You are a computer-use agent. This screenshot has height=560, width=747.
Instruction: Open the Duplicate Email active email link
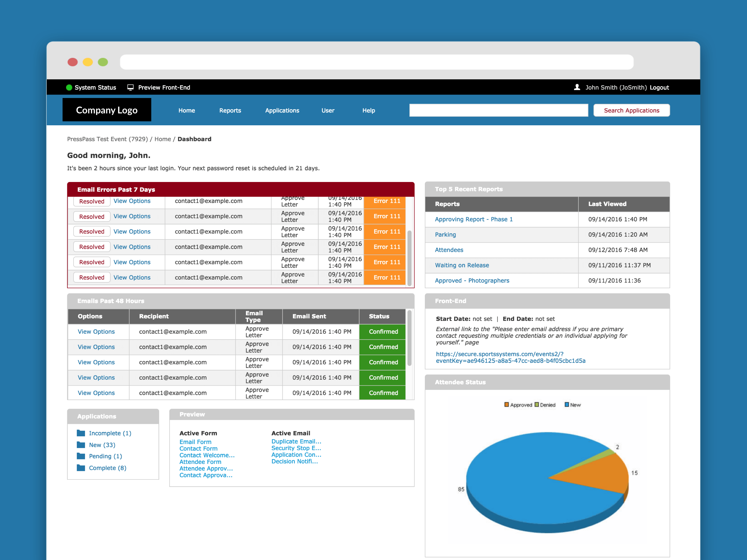click(296, 441)
